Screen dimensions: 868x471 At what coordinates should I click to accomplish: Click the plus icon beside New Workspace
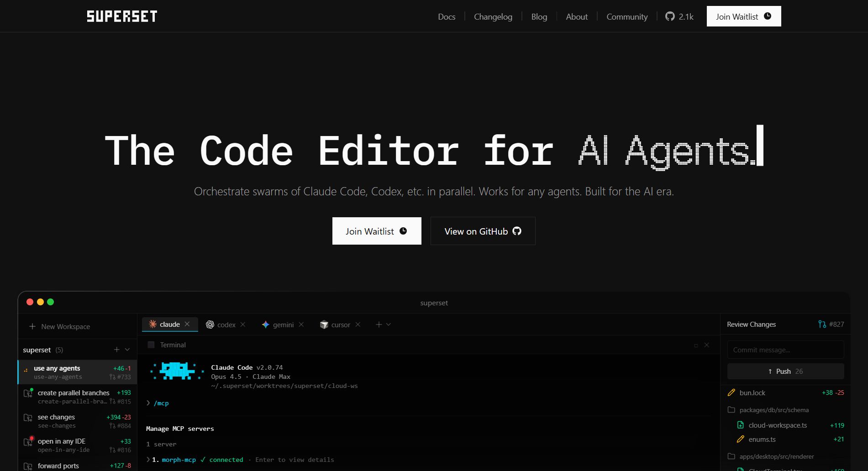[32, 326]
